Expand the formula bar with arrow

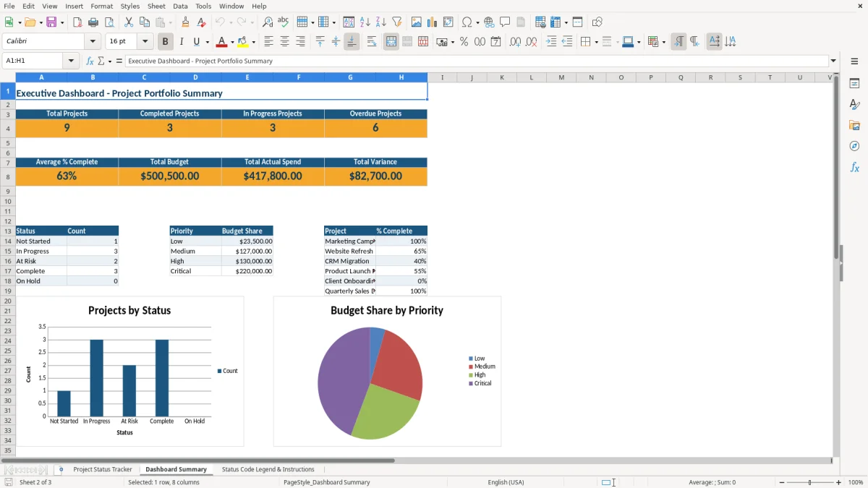click(833, 61)
